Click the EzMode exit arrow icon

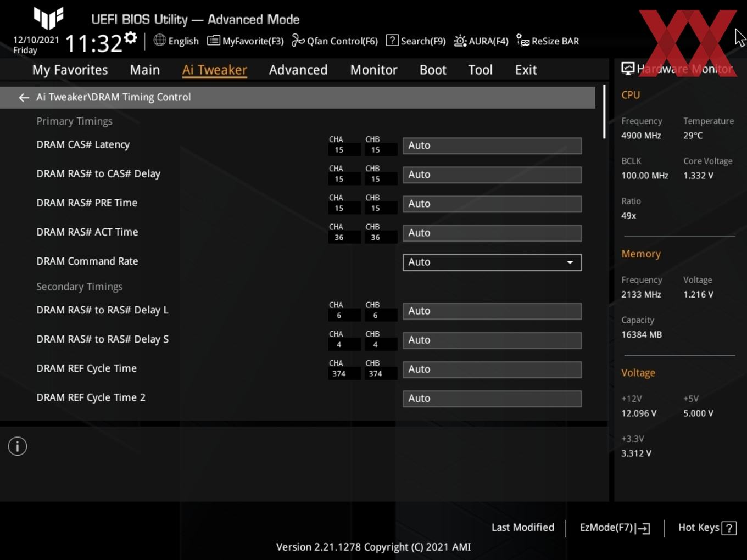pyautogui.click(x=643, y=528)
